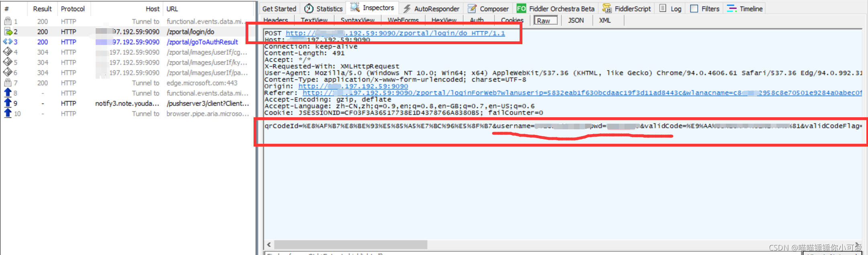Open the Statistics tab clock icon
Image resolution: width=868 pixels, height=255 pixels.
click(309, 8)
